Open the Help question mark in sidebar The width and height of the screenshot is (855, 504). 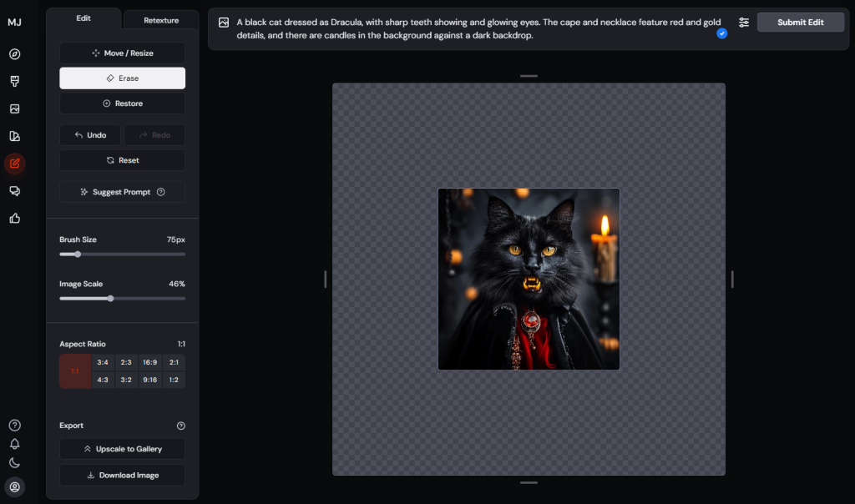(x=14, y=426)
